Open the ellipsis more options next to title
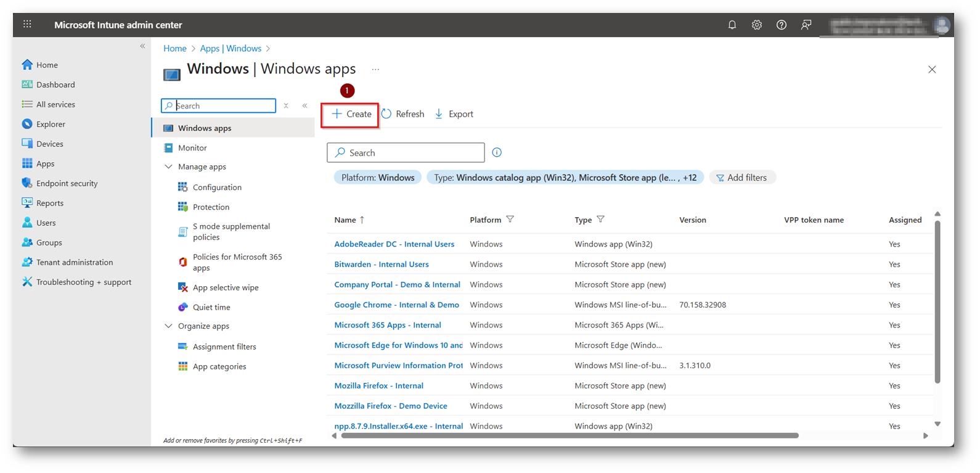 (375, 70)
